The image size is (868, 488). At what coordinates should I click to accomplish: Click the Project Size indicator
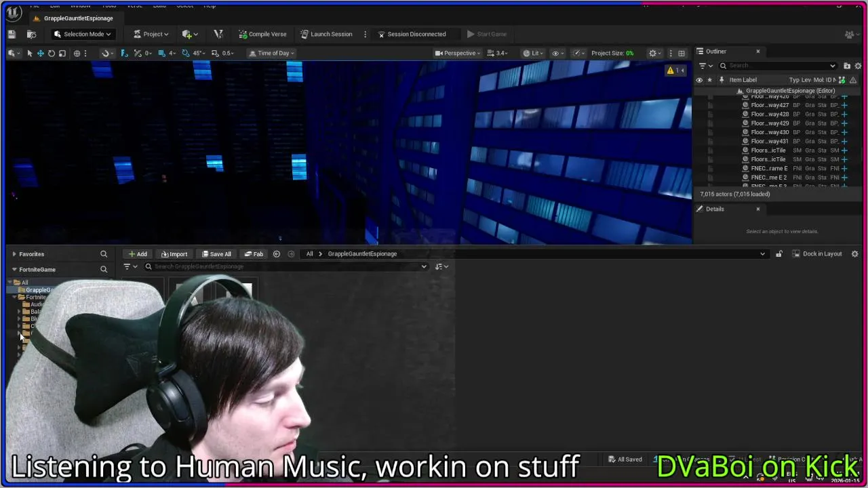click(612, 53)
